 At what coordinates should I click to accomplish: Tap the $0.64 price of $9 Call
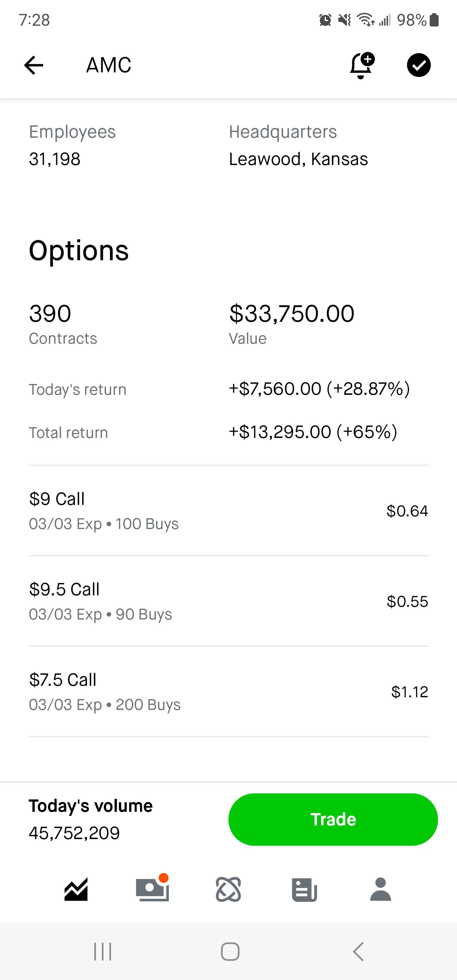click(x=407, y=511)
